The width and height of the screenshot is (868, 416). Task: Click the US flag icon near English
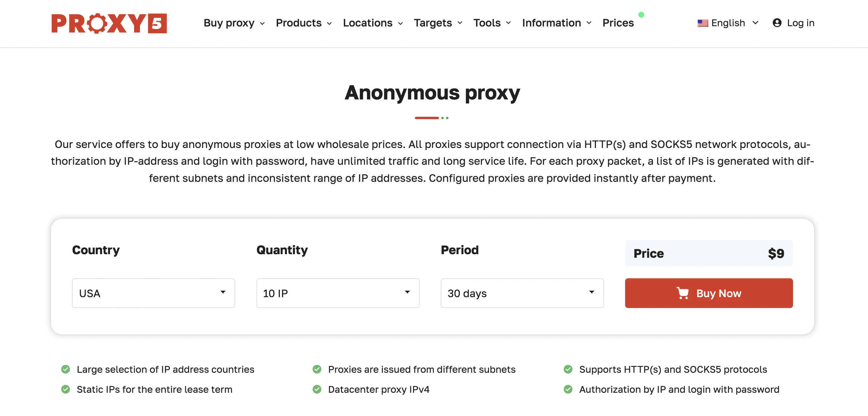pos(703,23)
